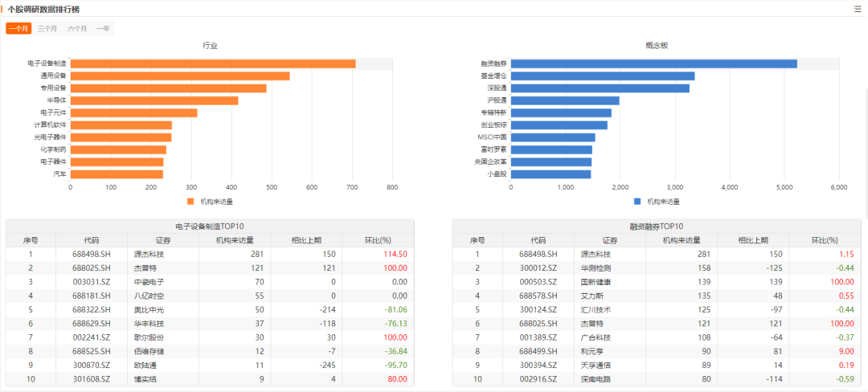Open the 利元亨 entry
Screen dimensions: 868x392
click(x=592, y=351)
